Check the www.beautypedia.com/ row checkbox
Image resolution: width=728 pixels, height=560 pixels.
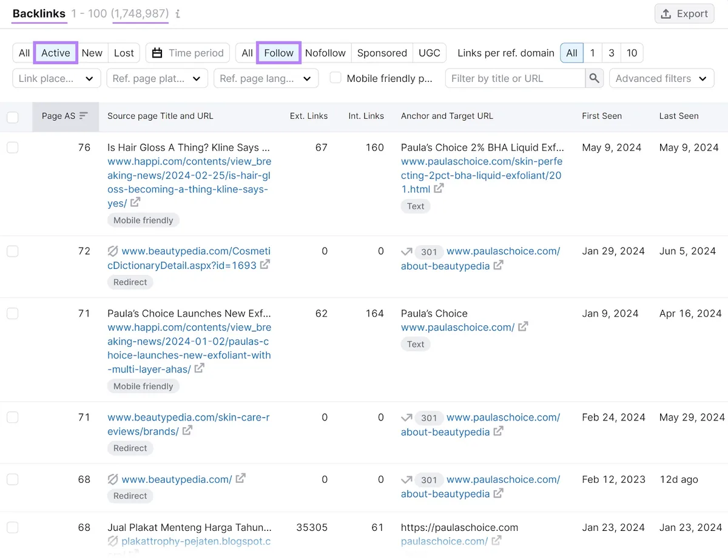pyautogui.click(x=13, y=479)
